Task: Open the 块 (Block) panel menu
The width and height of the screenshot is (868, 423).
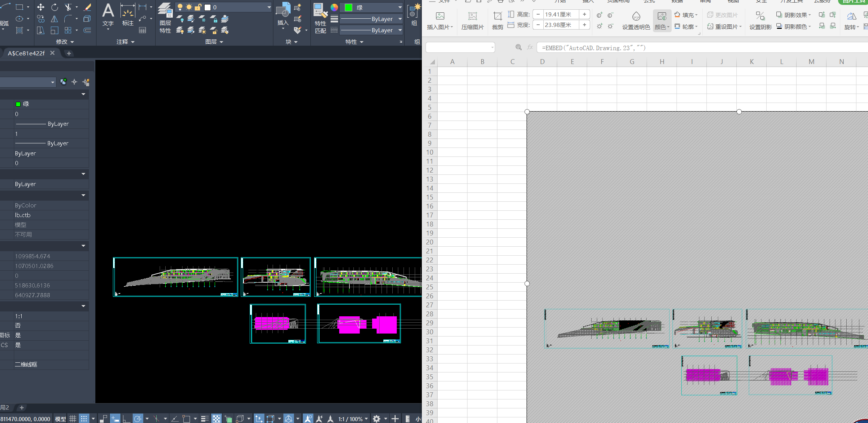Action: pos(291,42)
